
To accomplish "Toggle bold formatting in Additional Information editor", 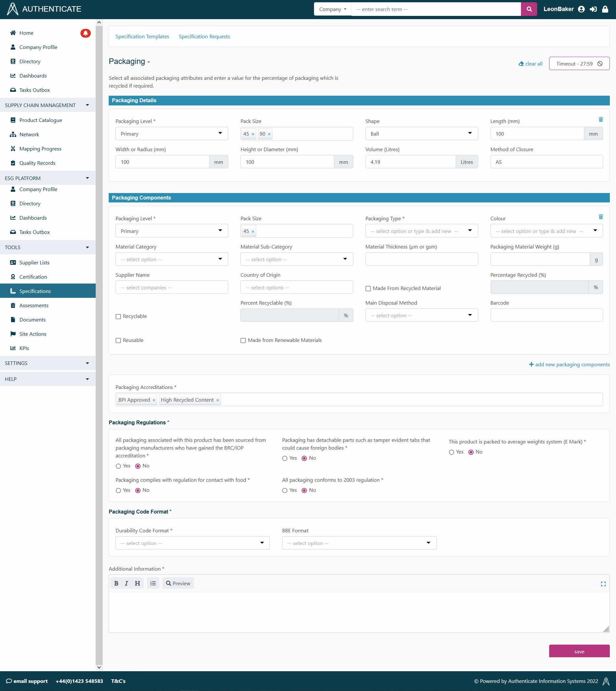I will 116,583.
